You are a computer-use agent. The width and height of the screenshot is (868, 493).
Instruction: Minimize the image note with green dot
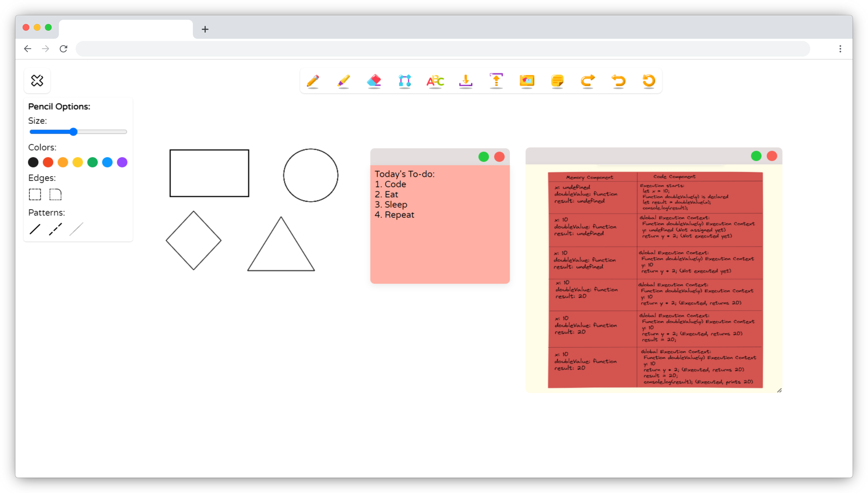(x=756, y=156)
